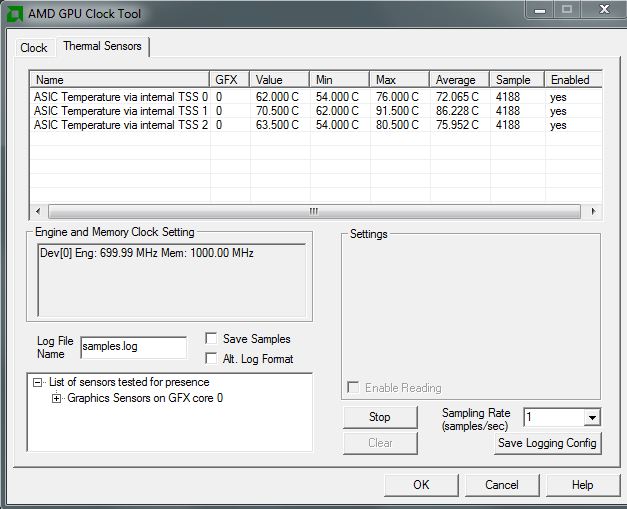Click the Stop button
Screen dimensions: 627x509
[x=380, y=417]
